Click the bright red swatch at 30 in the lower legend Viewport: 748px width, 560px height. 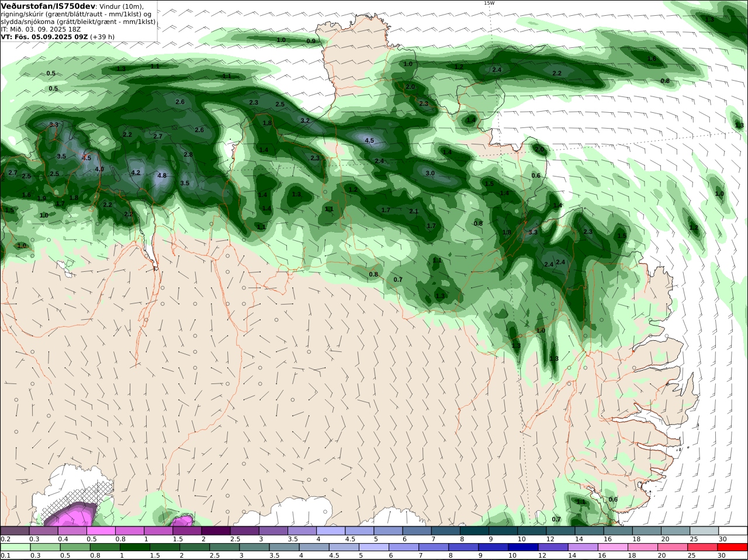(x=733, y=547)
